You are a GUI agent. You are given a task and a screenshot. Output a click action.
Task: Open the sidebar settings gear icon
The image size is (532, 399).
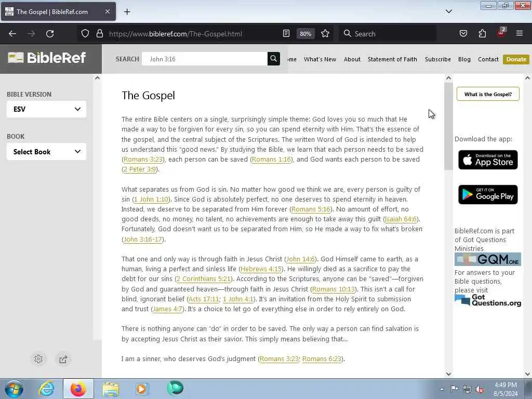tap(38, 359)
